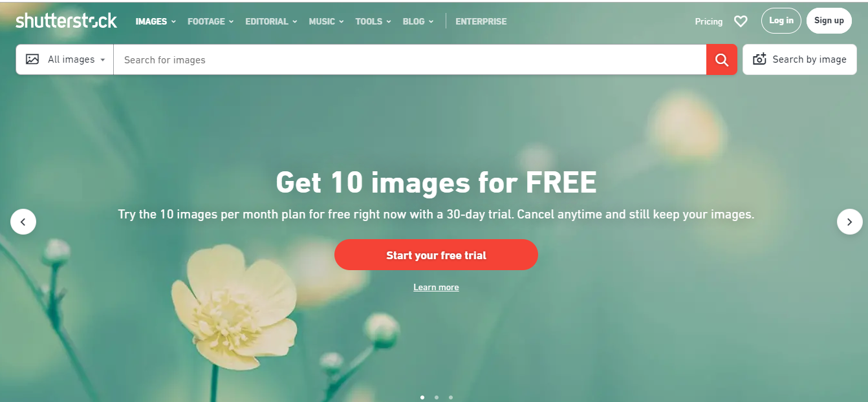The width and height of the screenshot is (868, 402).
Task: Click the red magnifier search button
Action: 722,59
